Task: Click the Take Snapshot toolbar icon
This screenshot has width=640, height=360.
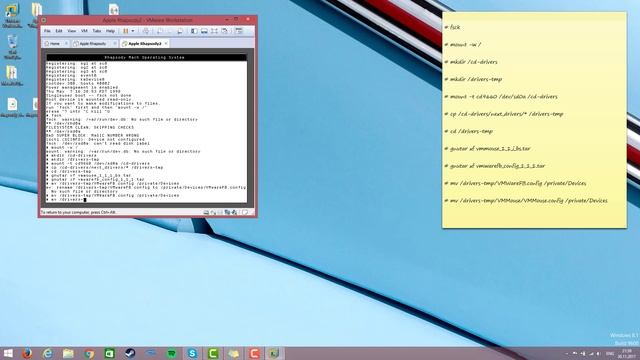Action: 160,31
